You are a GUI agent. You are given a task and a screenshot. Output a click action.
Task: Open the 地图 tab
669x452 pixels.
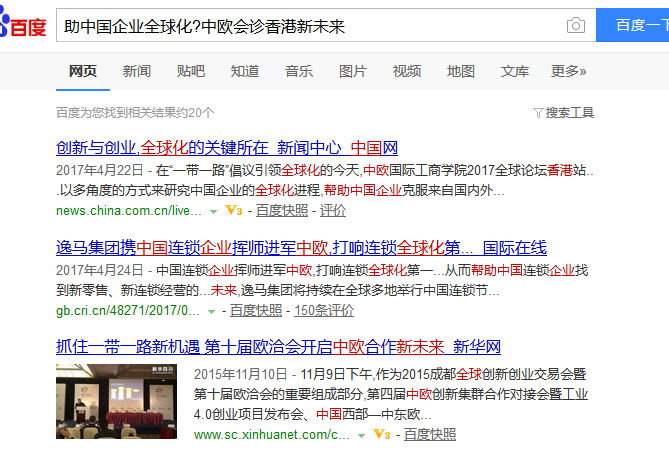pos(461,71)
